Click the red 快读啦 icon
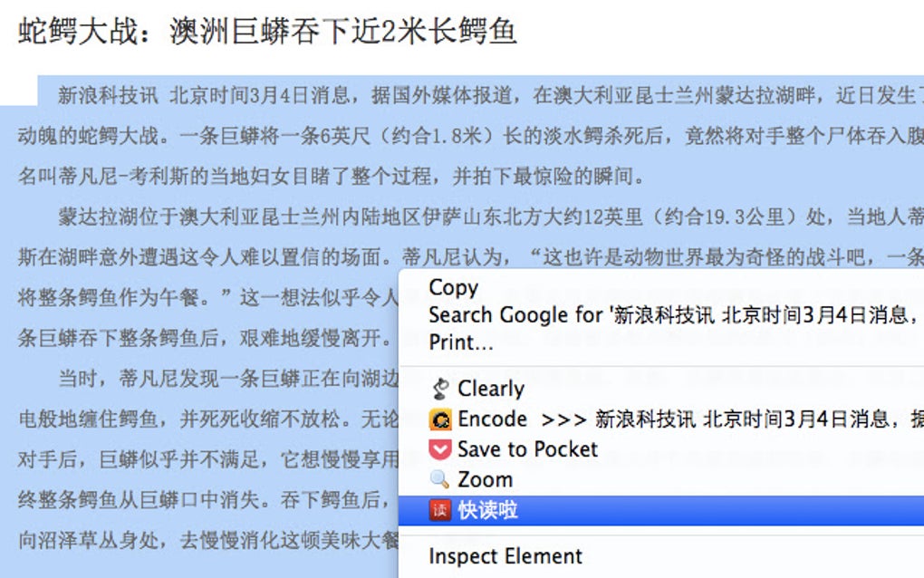The width and height of the screenshot is (924, 578). pyautogui.click(x=440, y=510)
